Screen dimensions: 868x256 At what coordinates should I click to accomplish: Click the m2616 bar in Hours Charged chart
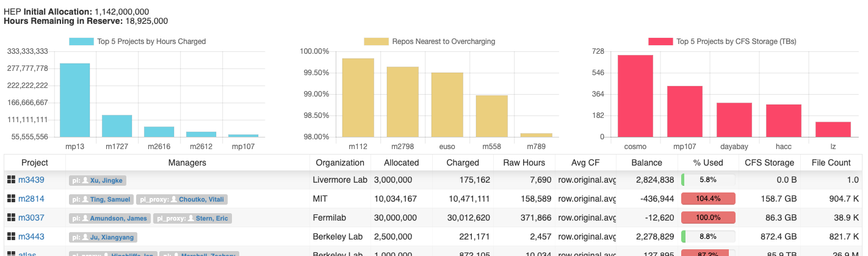[159, 132]
